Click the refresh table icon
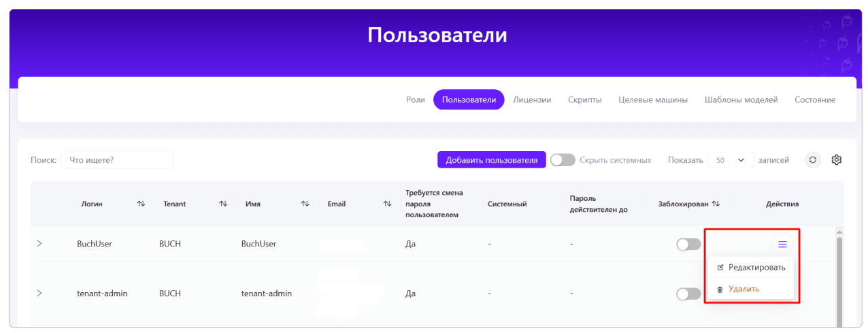This screenshot has width=868, height=333. pyautogui.click(x=813, y=160)
